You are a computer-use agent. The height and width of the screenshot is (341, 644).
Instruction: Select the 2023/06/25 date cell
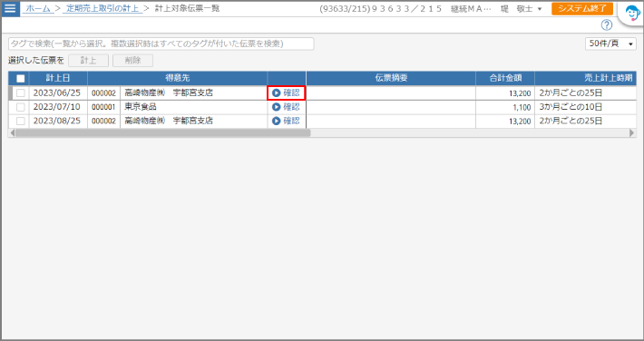click(57, 93)
